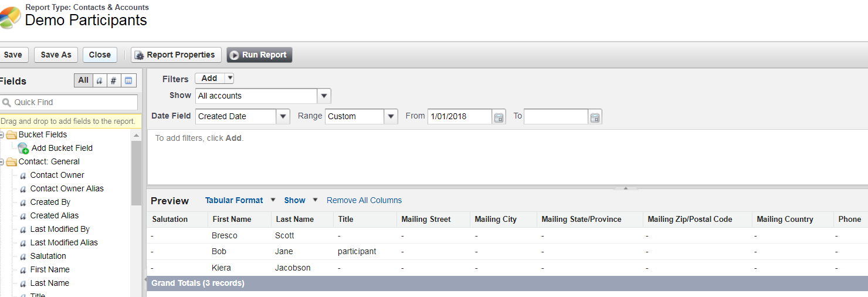This screenshot has width=868, height=297.
Task: Collapse the fields side panel arrow
Action: pos(144,281)
